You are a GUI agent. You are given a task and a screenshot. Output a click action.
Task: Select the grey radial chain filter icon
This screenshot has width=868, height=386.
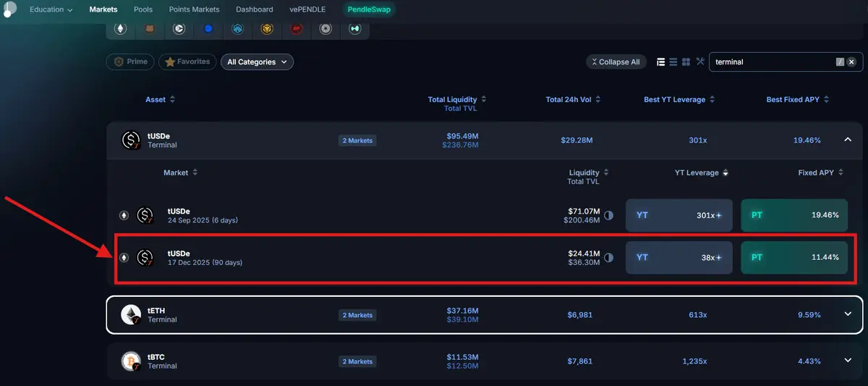point(325,29)
